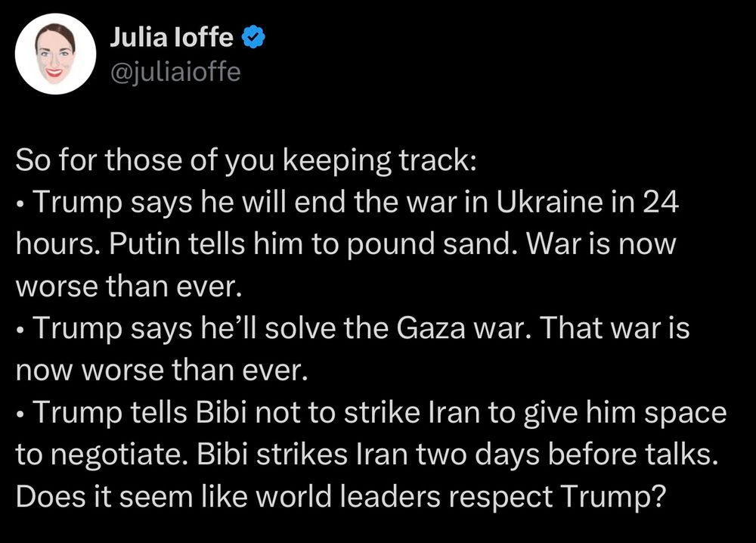The height and width of the screenshot is (543, 756).
Task: Click the line 'So for those of you keeping track:'
Action: click(248, 161)
